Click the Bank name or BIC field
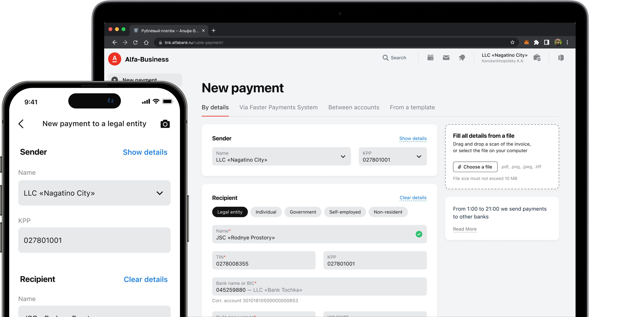Viewport: 644px width, 317px height. click(x=319, y=287)
